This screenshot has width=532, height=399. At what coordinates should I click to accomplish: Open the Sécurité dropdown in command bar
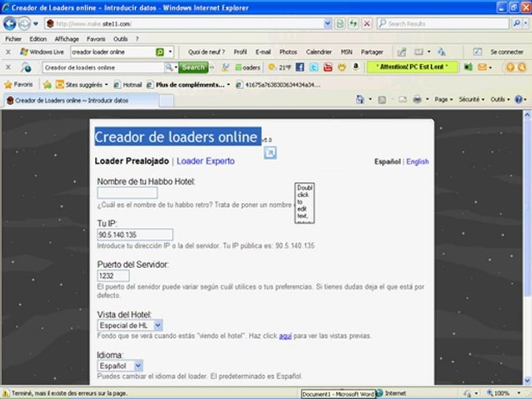[471, 99]
